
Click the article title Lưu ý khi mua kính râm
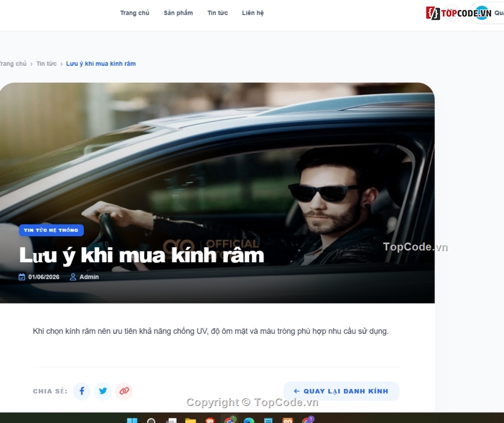coord(142,255)
